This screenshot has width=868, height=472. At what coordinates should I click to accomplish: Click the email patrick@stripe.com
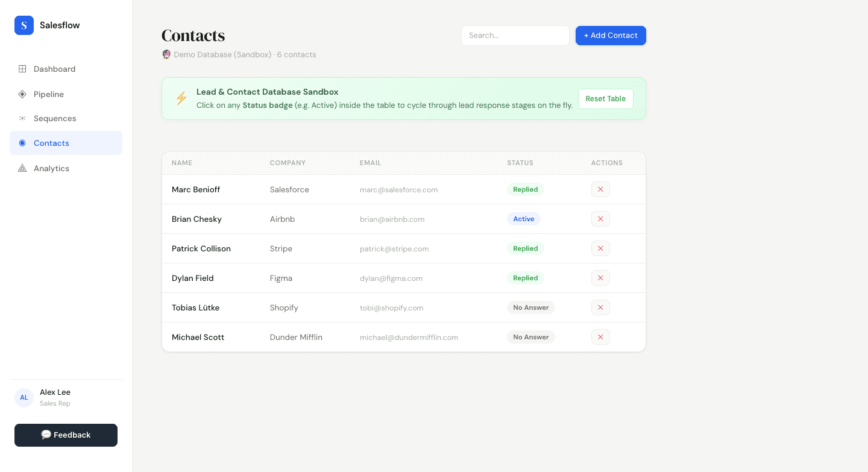point(394,248)
